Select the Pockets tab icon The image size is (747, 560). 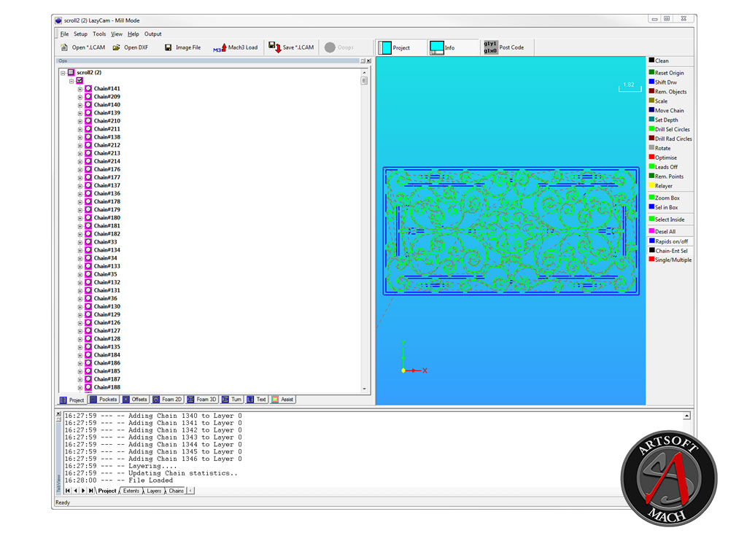point(93,400)
